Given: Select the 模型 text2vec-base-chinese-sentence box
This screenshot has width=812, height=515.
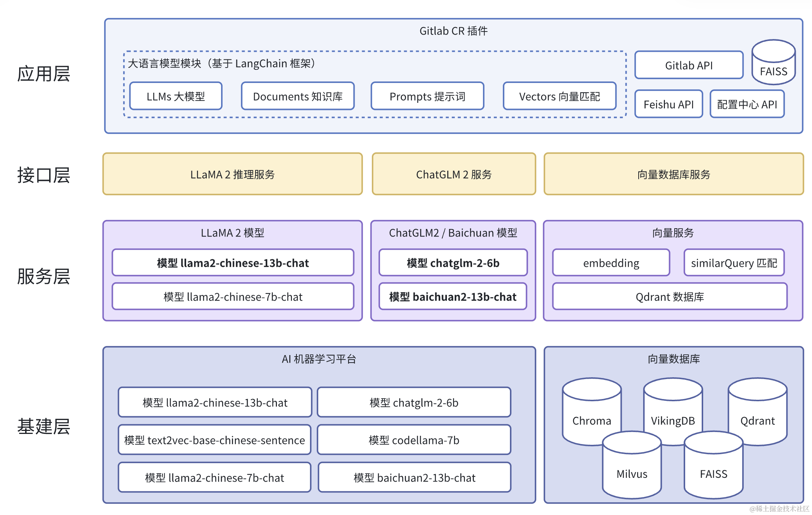Looking at the screenshot, I should (x=215, y=440).
